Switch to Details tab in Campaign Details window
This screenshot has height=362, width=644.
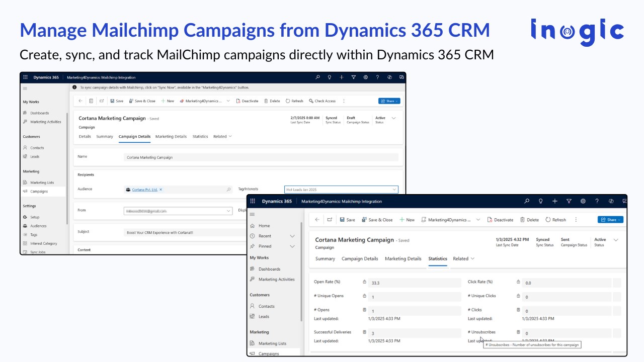tap(85, 136)
